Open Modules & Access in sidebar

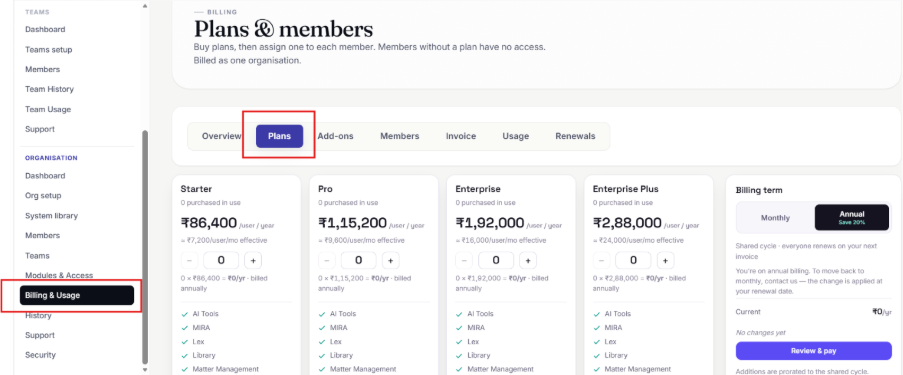pyautogui.click(x=59, y=275)
